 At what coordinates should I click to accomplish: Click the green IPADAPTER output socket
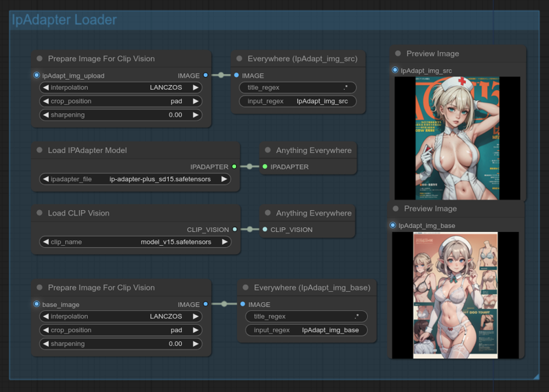(x=234, y=166)
